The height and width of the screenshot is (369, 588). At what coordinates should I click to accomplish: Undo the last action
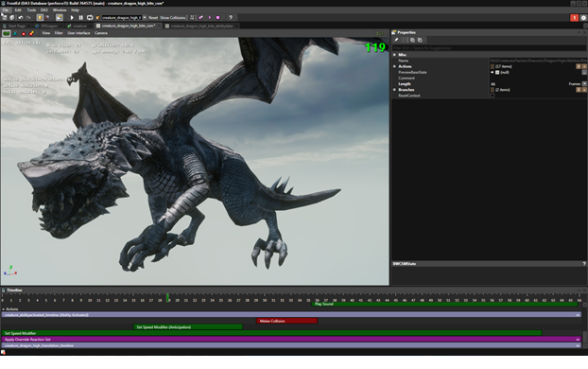(21, 18)
